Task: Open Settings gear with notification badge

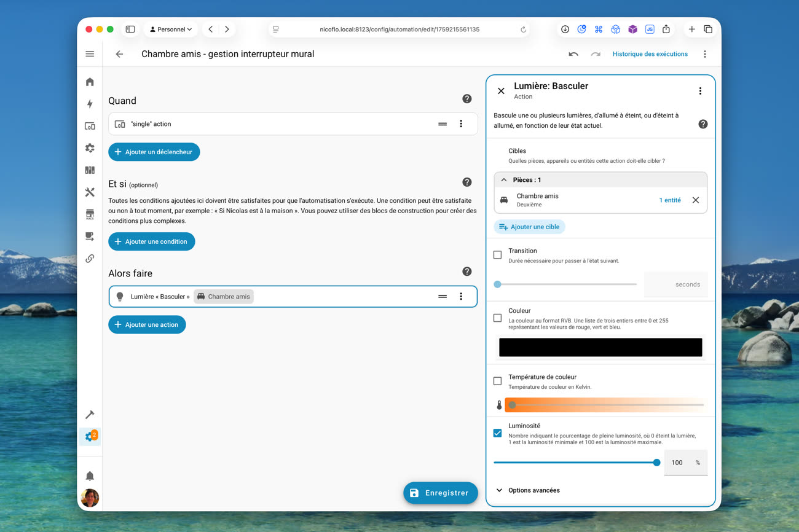Action: 90,436
